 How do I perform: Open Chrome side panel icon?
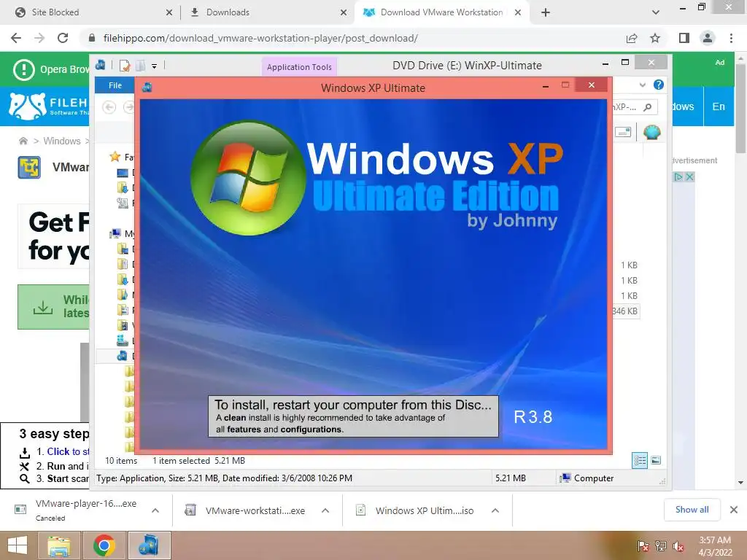click(684, 38)
